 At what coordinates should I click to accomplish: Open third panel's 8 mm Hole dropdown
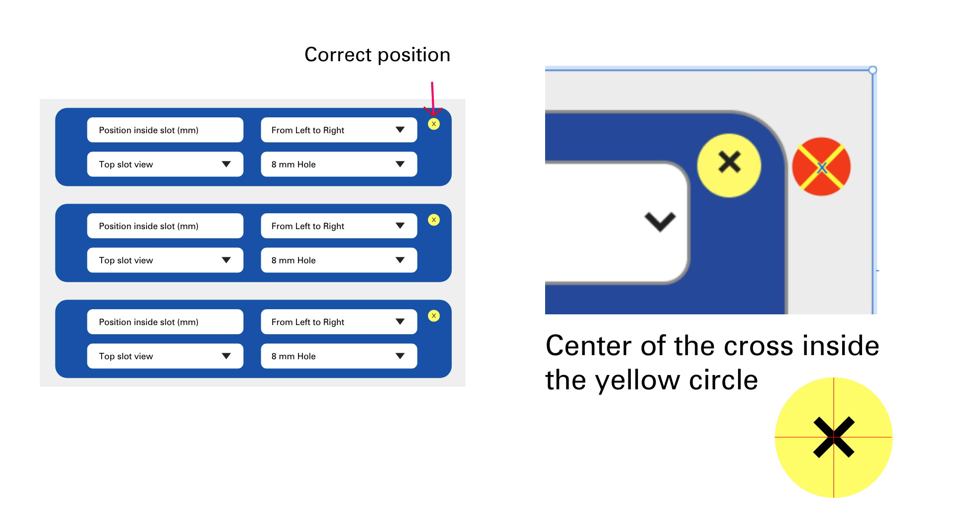tap(339, 356)
